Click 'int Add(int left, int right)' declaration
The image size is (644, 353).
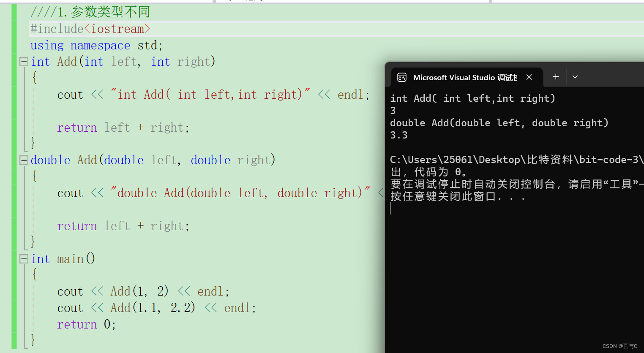(123, 62)
